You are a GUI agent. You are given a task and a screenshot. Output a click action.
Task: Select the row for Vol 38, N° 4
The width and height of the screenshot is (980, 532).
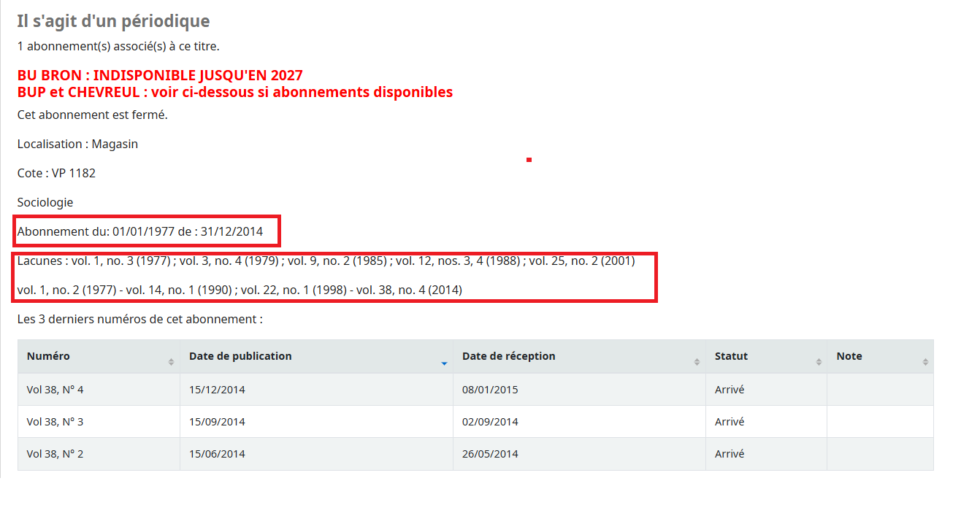[x=292, y=389]
